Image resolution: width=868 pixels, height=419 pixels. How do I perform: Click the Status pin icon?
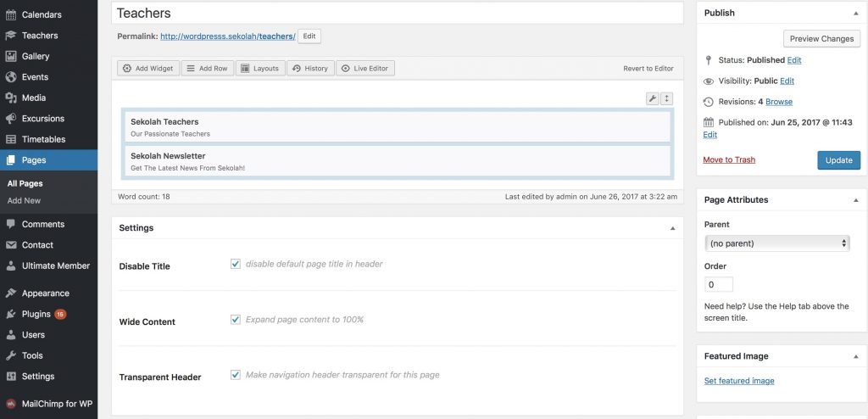708,60
